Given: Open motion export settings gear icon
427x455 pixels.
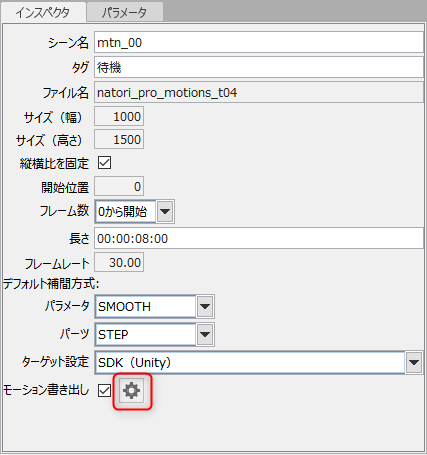Looking at the screenshot, I should pyautogui.click(x=132, y=391).
